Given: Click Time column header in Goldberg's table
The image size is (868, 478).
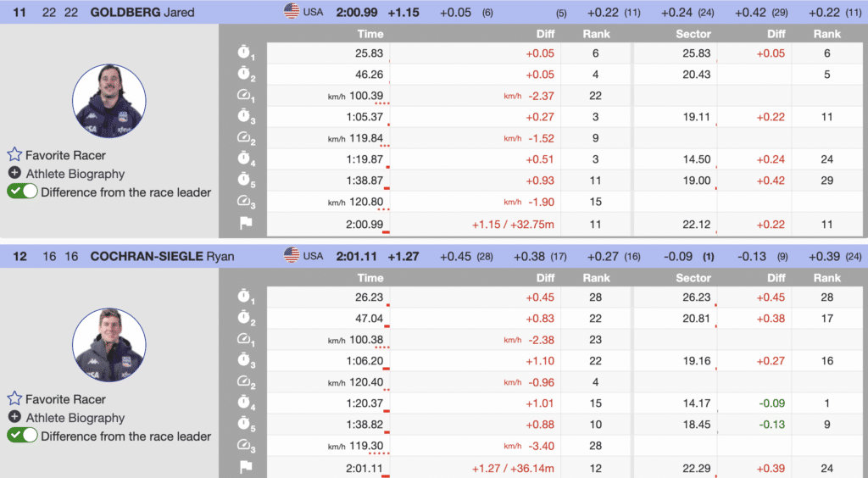Looking at the screenshot, I should 370,34.
